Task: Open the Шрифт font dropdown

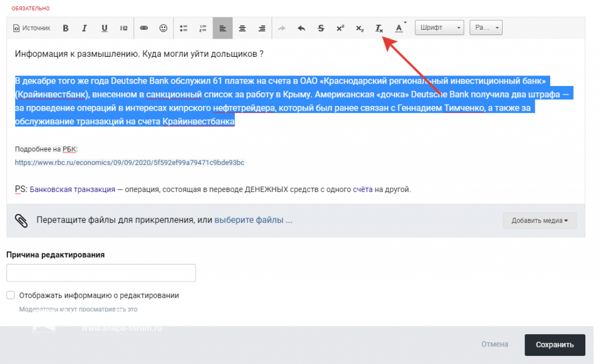Action: pos(439,28)
